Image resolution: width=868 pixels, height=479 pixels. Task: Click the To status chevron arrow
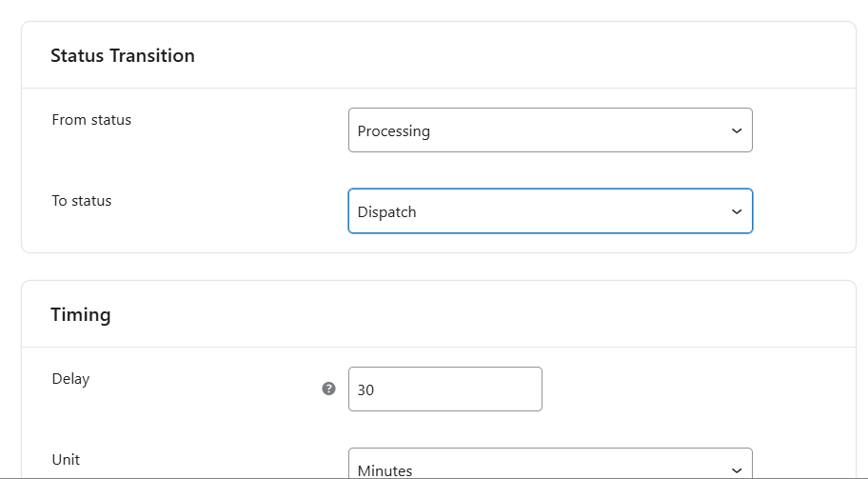pos(736,211)
